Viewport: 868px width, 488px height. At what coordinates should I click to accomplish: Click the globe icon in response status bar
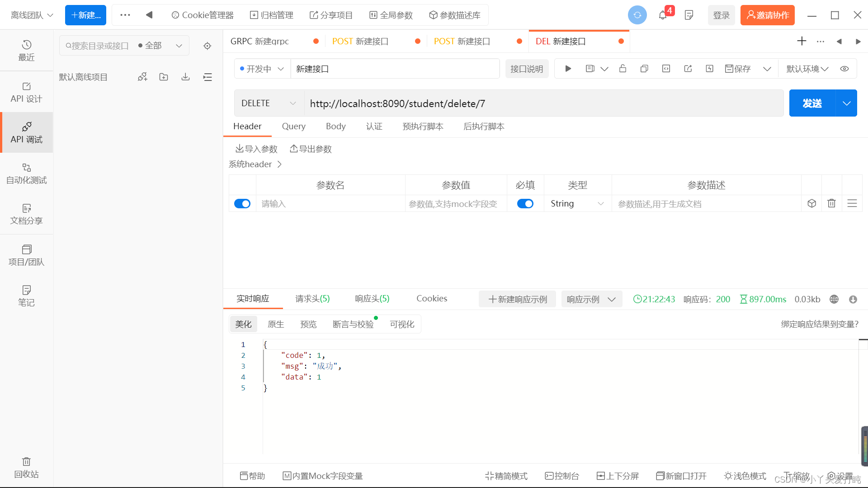coord(834,299)
